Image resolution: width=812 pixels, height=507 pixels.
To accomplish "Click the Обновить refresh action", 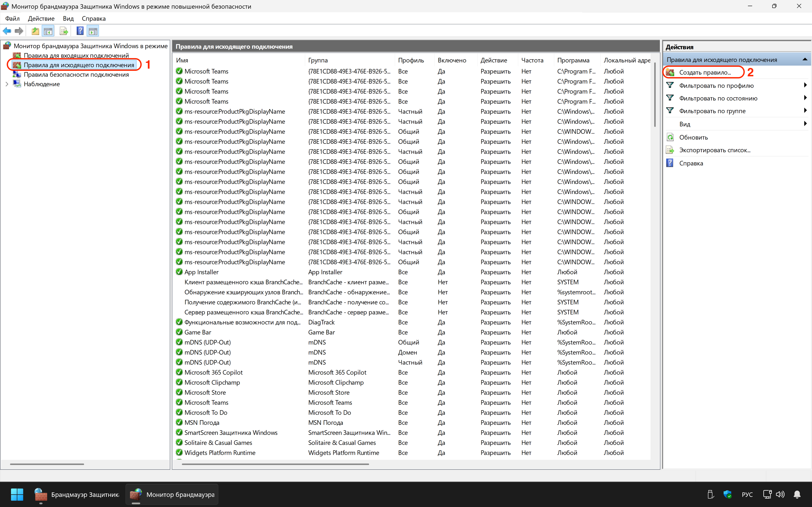I will (693, 137).
